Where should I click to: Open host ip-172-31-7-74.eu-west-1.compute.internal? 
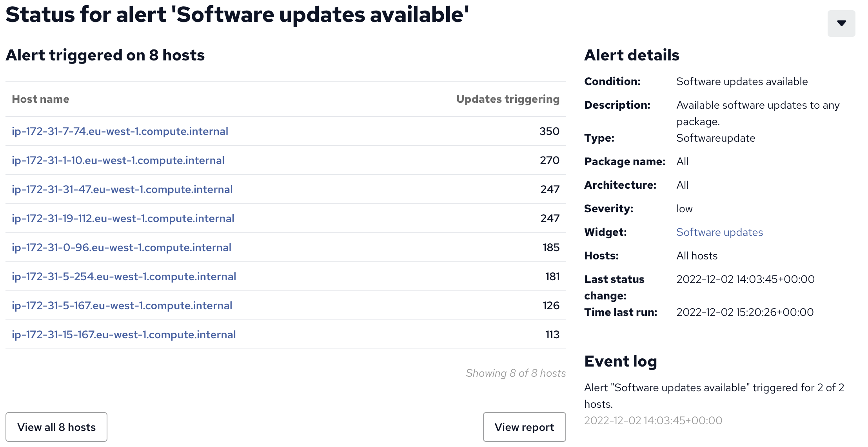[120, 131]
